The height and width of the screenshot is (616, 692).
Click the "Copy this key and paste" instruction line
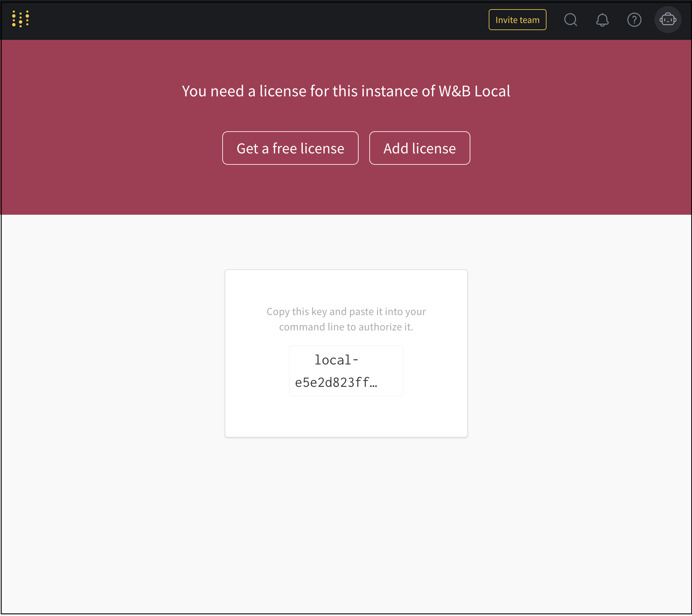(346, 311)
